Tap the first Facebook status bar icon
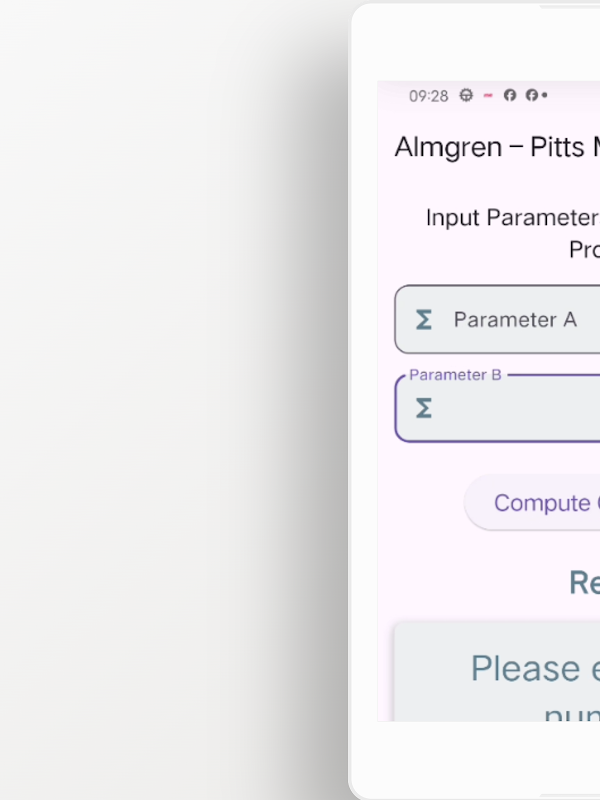This screenshot has width=600, height=800. [509, 96]
